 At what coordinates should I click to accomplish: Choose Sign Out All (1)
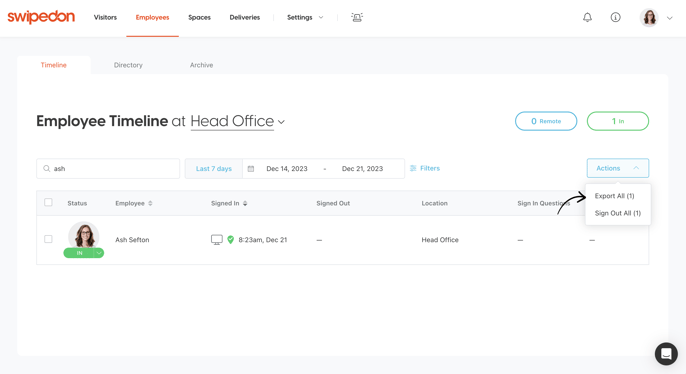[x=618, y=213]
